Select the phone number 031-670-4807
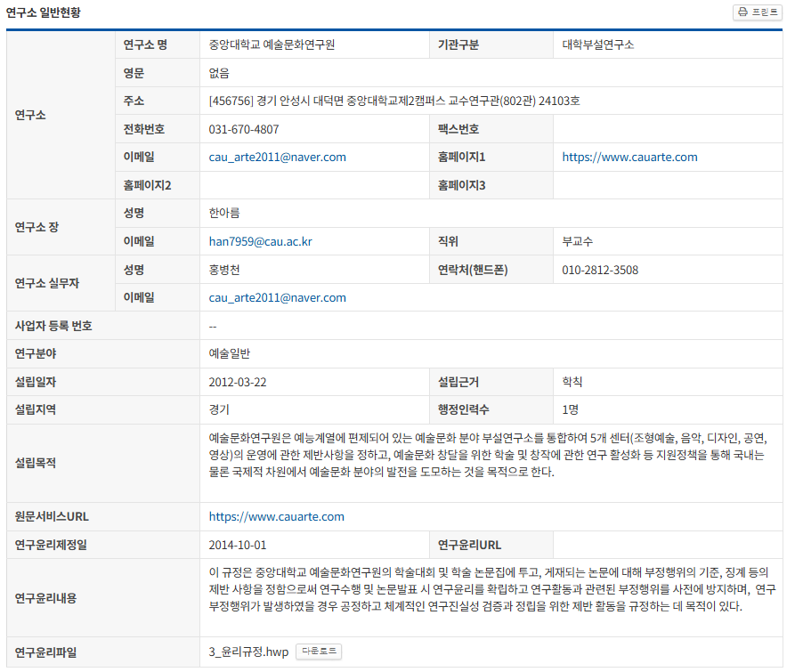803x672 pixels. click(x=244, y=130)
